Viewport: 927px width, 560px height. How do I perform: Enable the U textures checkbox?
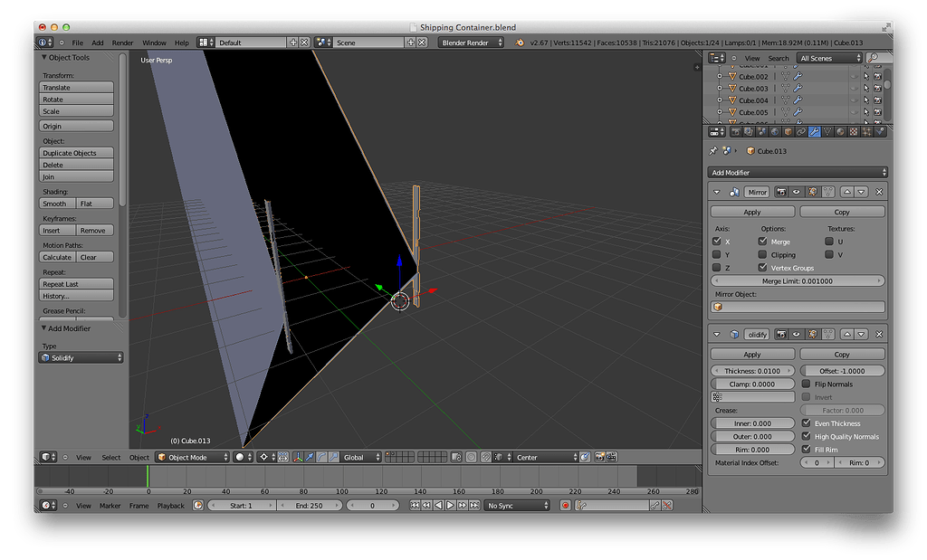click(829, 241)
